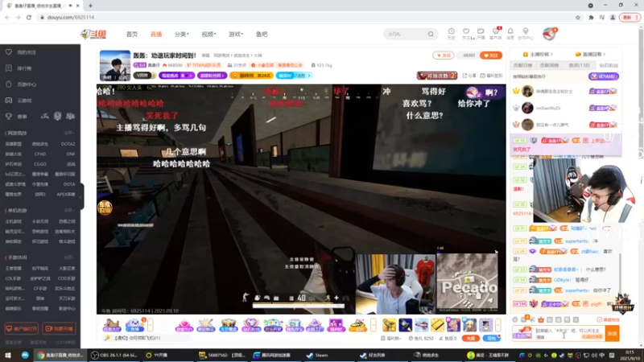The height and width of the screenshot is (362, 644).
Task: Switch to the 贡献周榜 tab
Action: [x=549, y=66]
